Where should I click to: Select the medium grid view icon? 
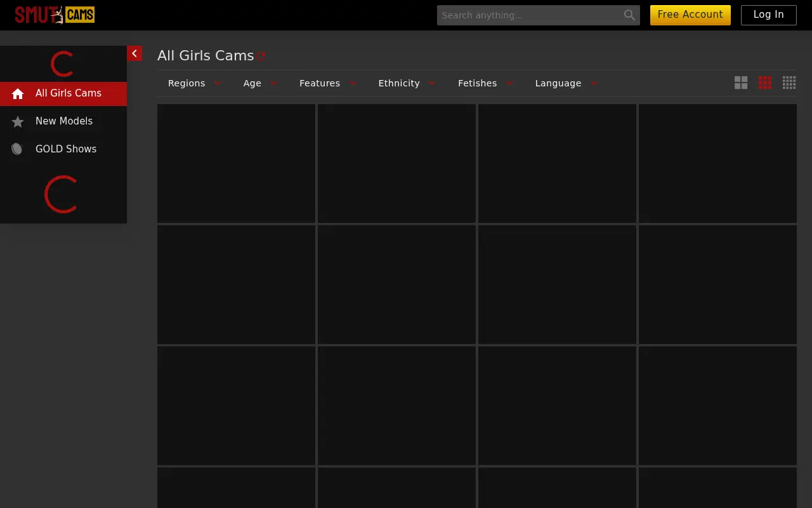(765, 83)
